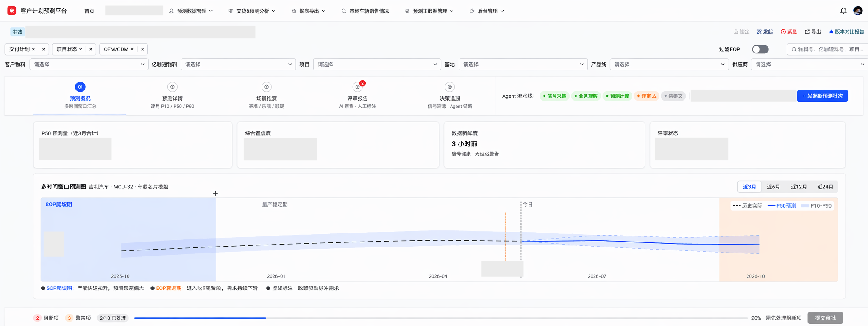
Task: Click the red 阻断项 count badge
Action: point(37,318)
